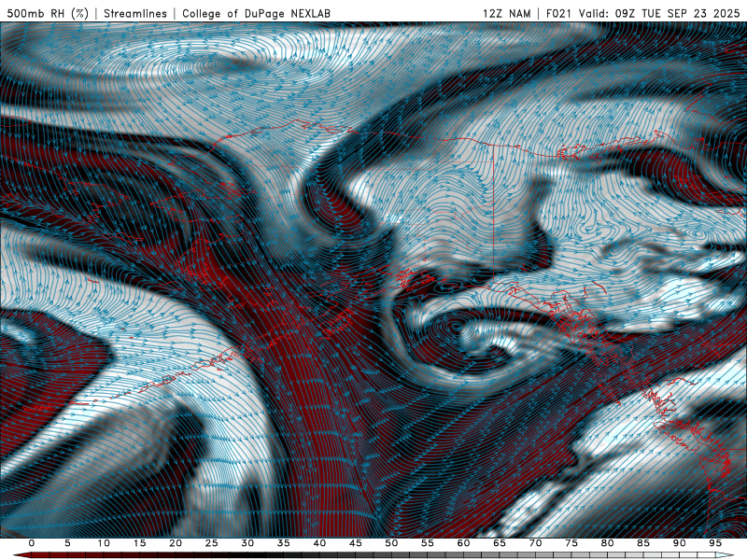Viewport: 747px width, 560px height.
Task: Select the "12Z NAM" model run label
Action: pyautogui.click(x=506, y=14)
